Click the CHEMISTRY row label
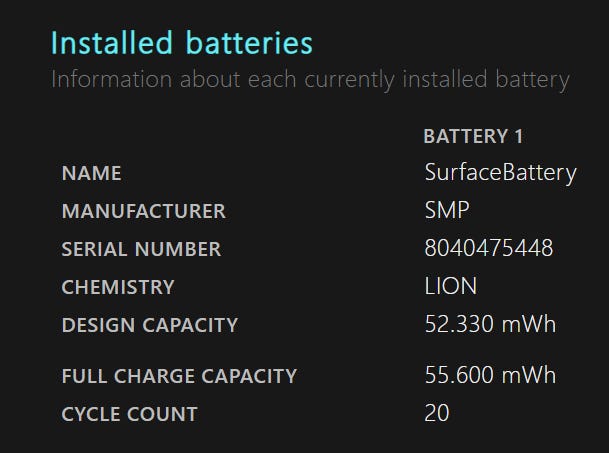 click(x=118, y=287)
